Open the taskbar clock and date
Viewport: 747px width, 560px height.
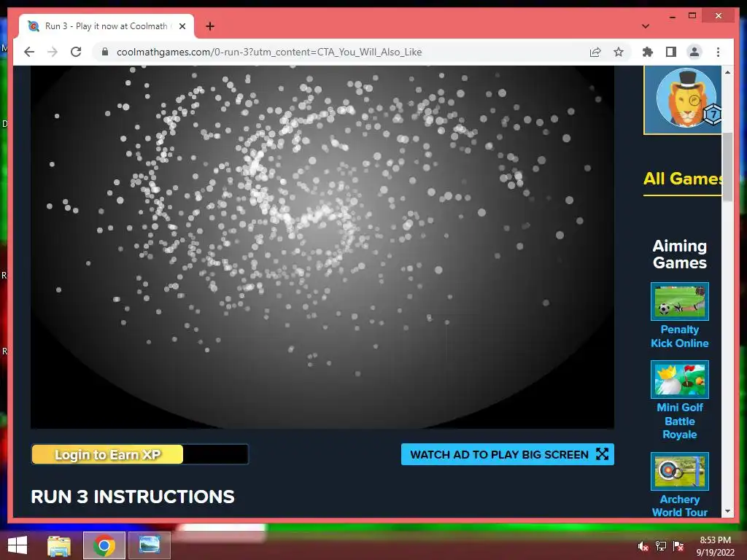tap(715, 545)
